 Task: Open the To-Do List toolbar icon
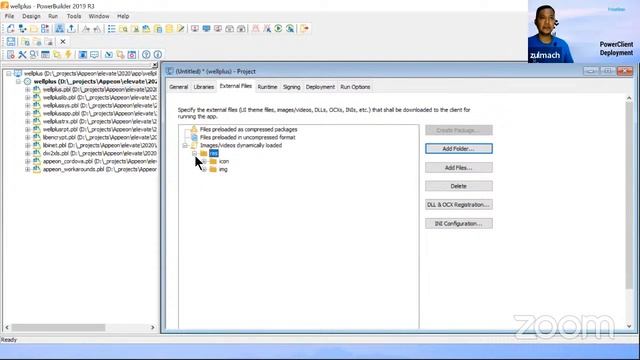click(111, 29)
